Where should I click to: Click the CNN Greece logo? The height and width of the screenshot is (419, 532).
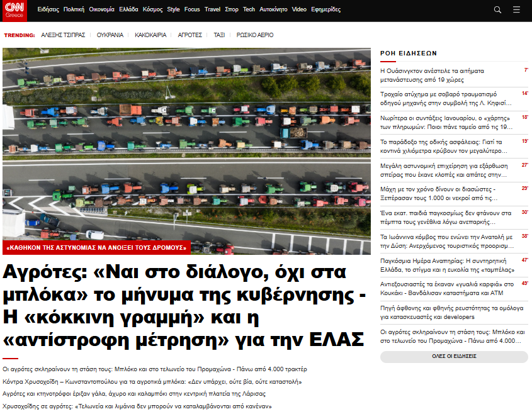(x=17, y=10)
